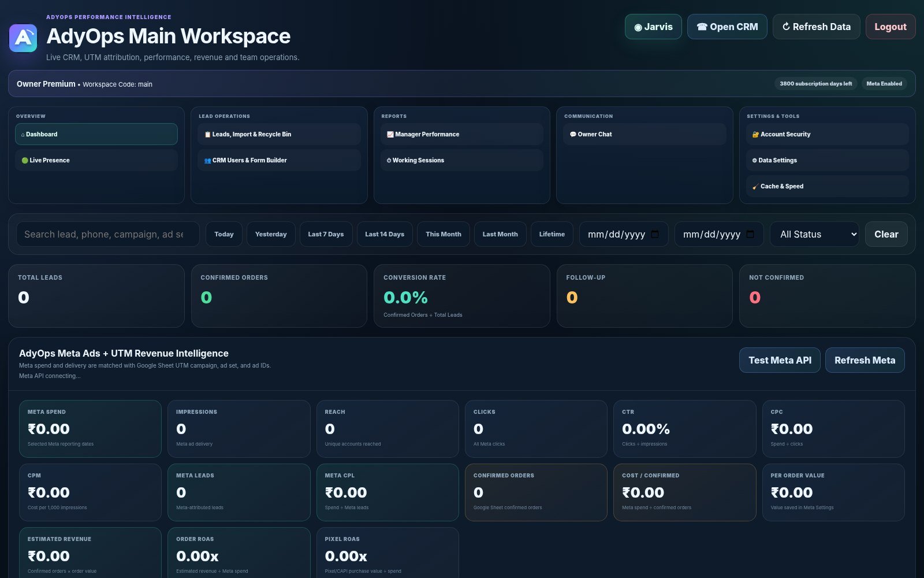Click Refresh Meta button
This screenshot has width=924, height=578.
[x=865, y=360]
